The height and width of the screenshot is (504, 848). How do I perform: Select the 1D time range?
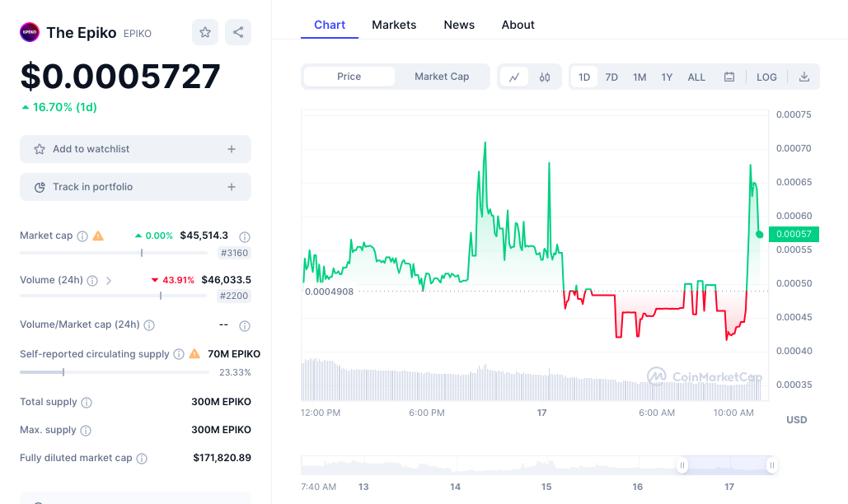584,77
